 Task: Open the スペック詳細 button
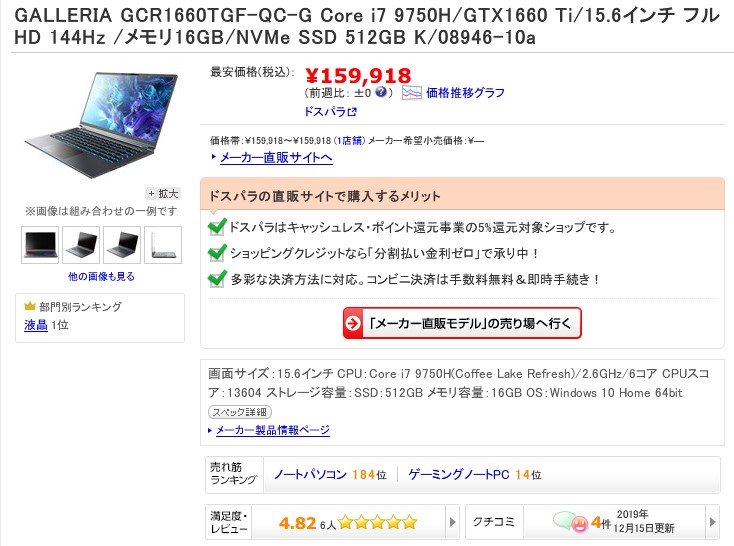pyautogui.click(x=240, y=412)
